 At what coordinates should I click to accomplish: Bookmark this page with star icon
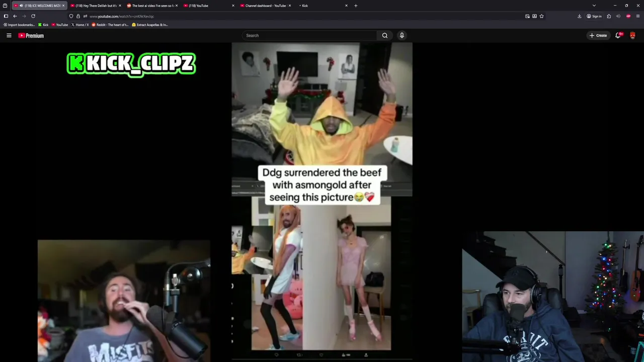point(541,16)
